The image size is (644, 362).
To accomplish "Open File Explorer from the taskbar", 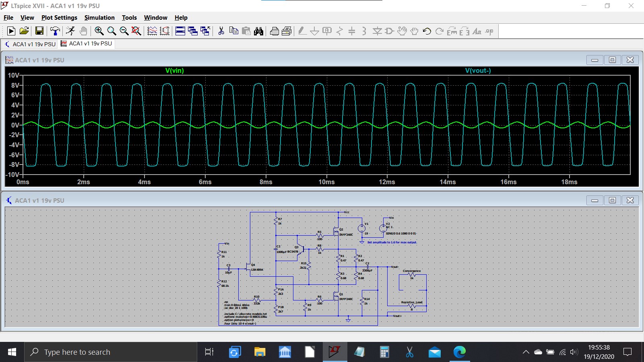I will point(260,352).
